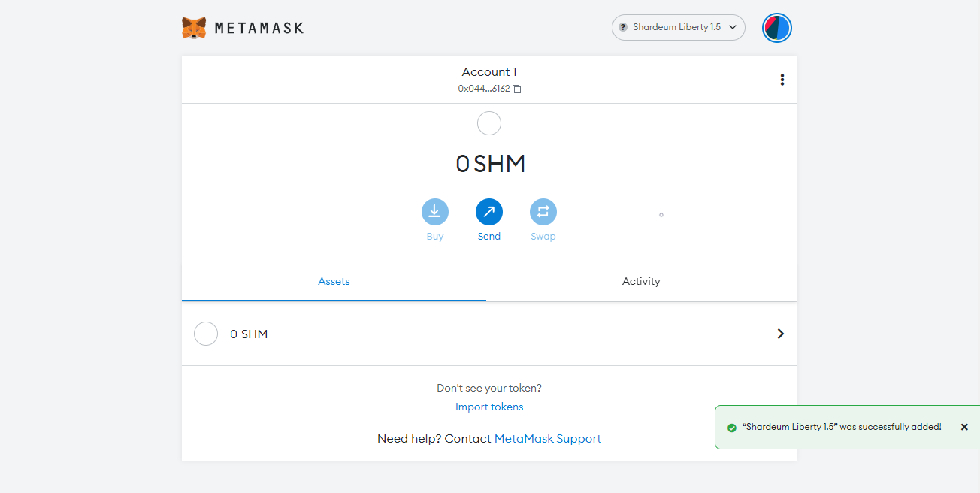Open the three-dot account options menu
The height and width of the screenshot is (493, 980).
(x=782, y=80)
